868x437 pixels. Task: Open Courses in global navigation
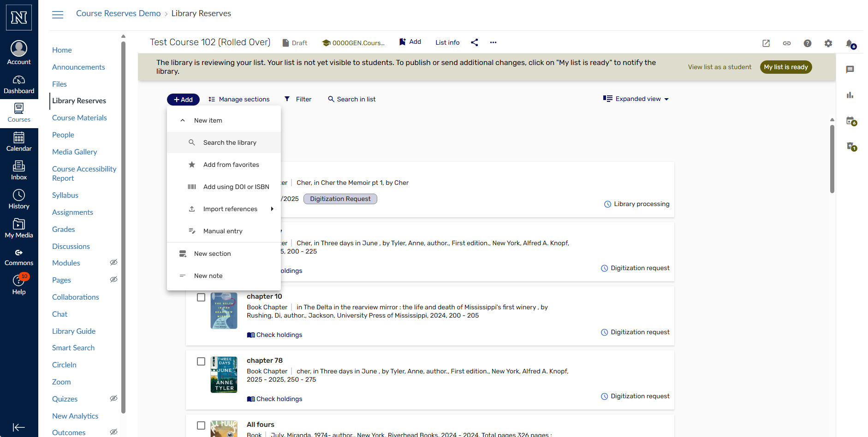click(19, 113)
